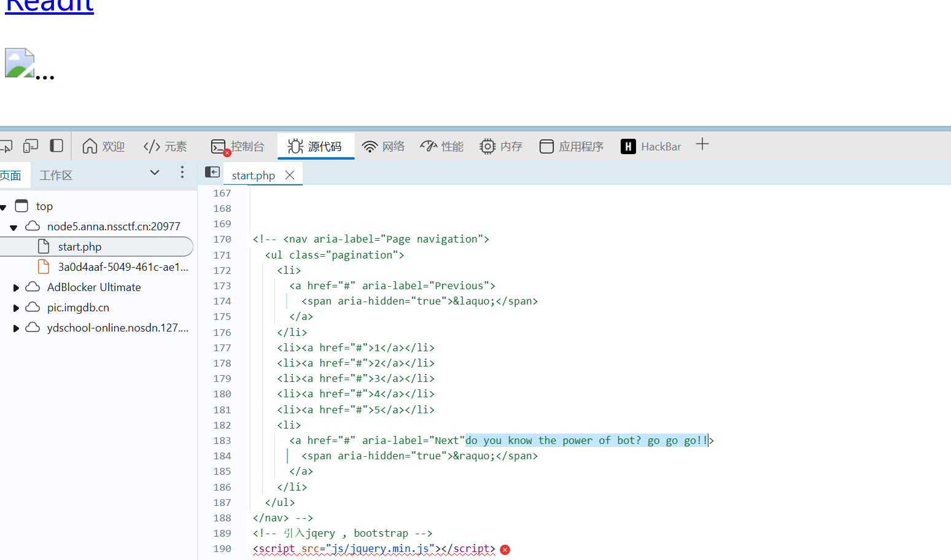Collapse the node5.anna.nssctf.cn:20977 node
This screenshot has width=951, height=560.
14,227
